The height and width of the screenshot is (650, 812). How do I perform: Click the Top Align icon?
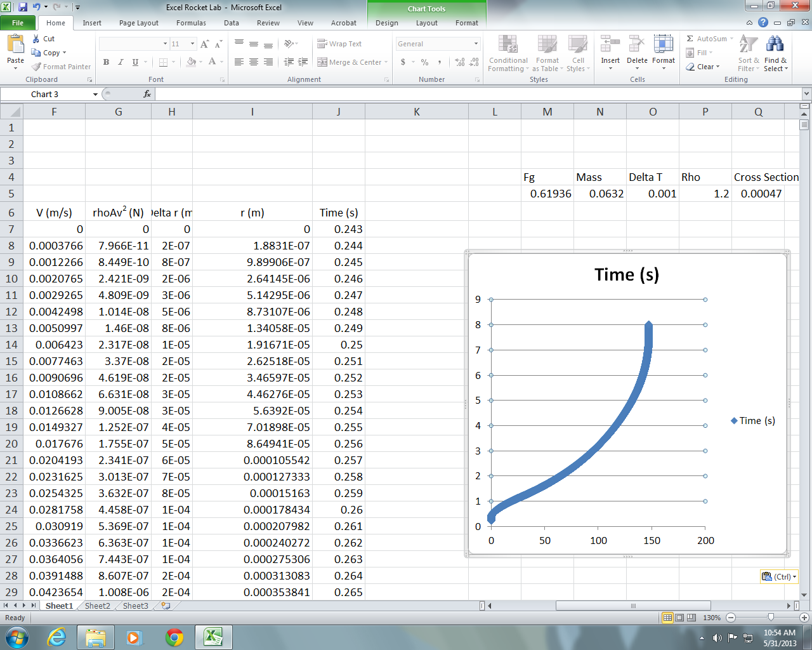239,44
